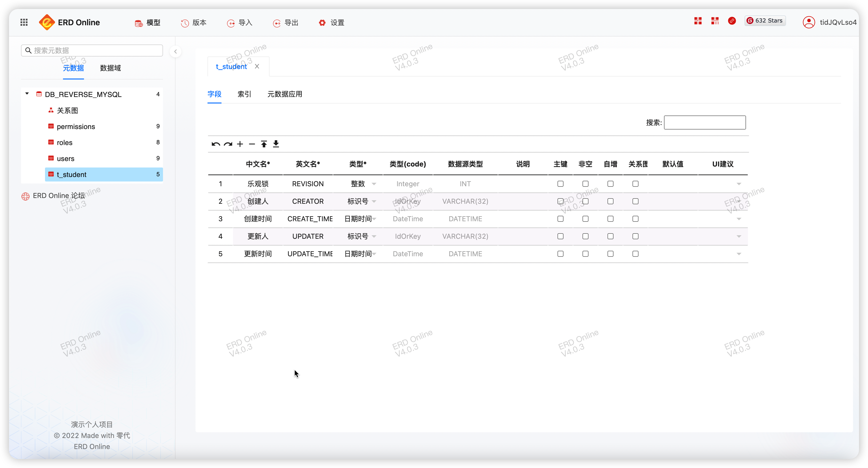Open type dropdown for REVISION field
This screenshot has height=468, width=868.
coord(374,184)
